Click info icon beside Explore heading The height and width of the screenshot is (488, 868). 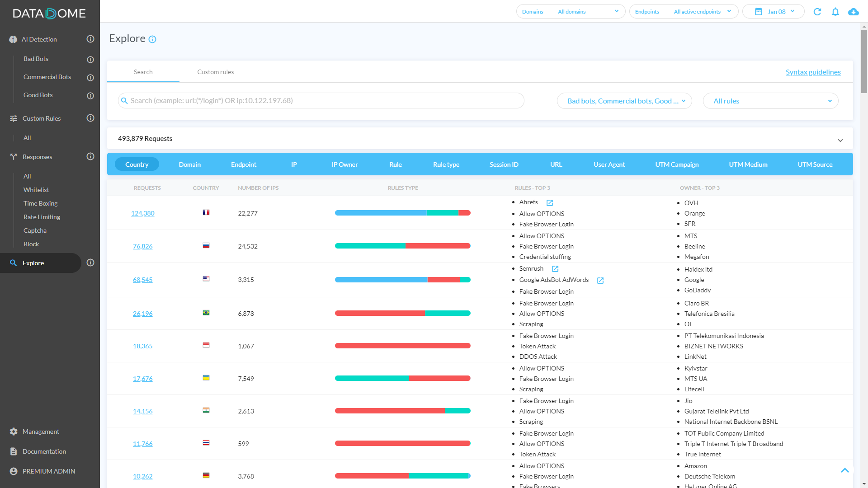[152, 39]
